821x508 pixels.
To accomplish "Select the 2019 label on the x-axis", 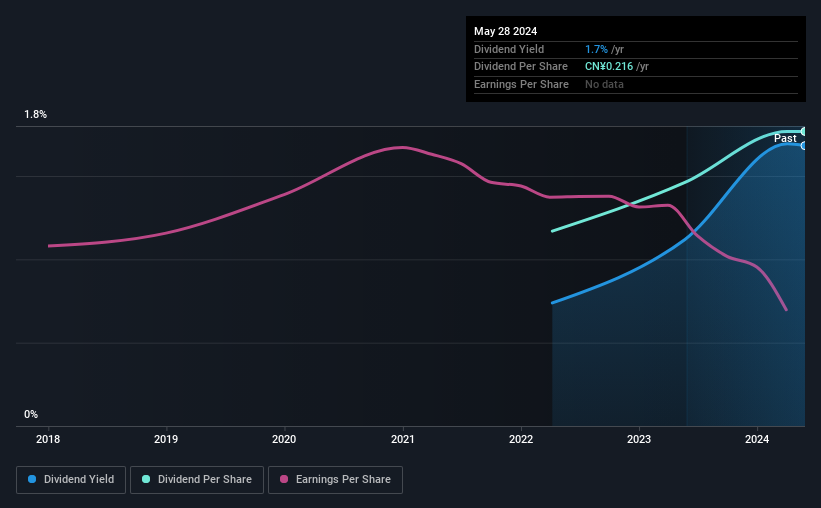I will tap(166, 438).
